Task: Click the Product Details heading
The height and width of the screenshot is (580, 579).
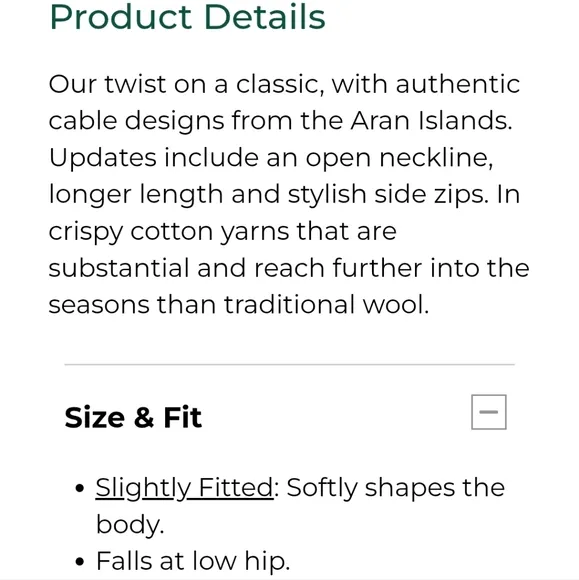Action: pos(187,17)
